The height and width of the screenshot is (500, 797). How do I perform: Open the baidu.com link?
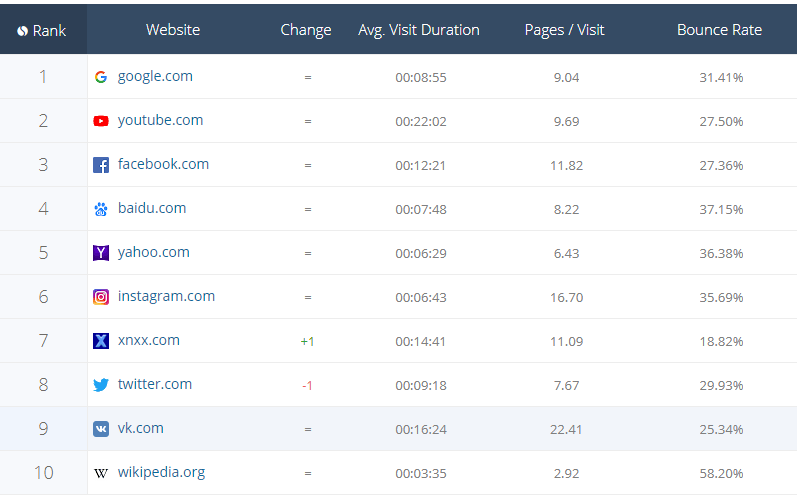pos(152,208)
